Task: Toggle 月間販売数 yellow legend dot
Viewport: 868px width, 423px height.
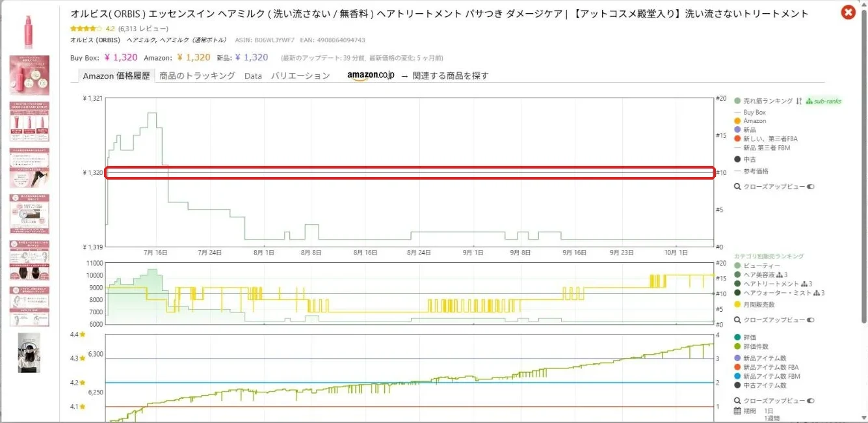Action: [x=737, y=305]
